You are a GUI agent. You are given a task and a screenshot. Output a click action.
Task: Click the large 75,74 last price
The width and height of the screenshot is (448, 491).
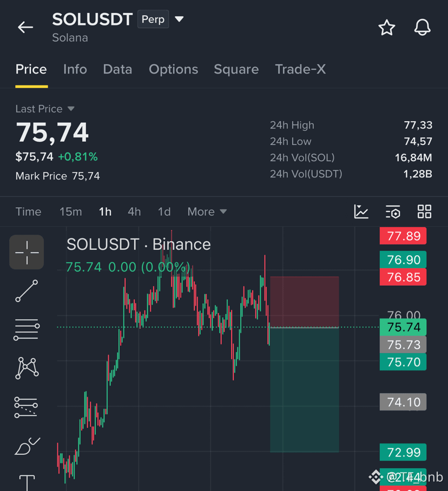click(52, 133)
